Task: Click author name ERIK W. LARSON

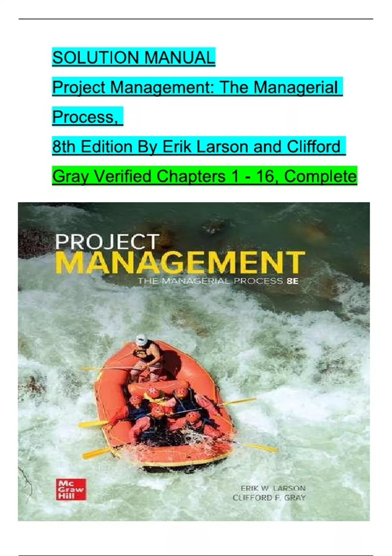Action: 273,488
